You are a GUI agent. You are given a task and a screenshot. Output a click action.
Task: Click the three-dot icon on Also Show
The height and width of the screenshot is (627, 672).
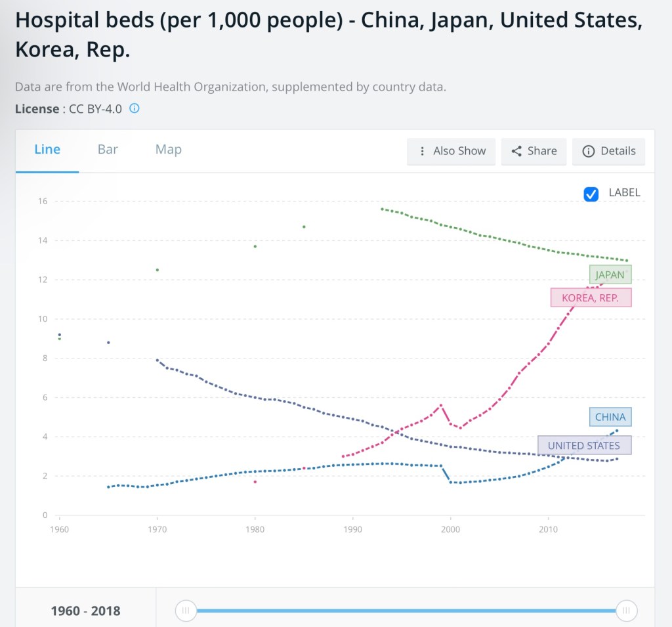coord(422,151)
